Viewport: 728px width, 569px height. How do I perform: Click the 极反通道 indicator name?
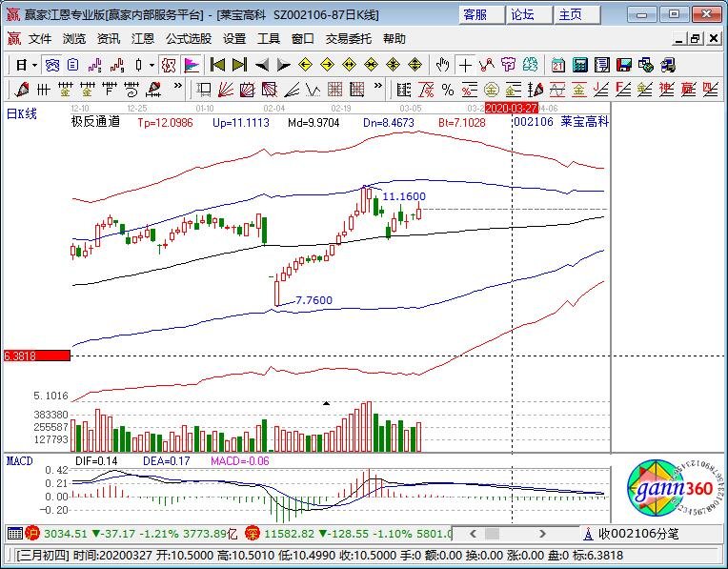pos(95,122)
